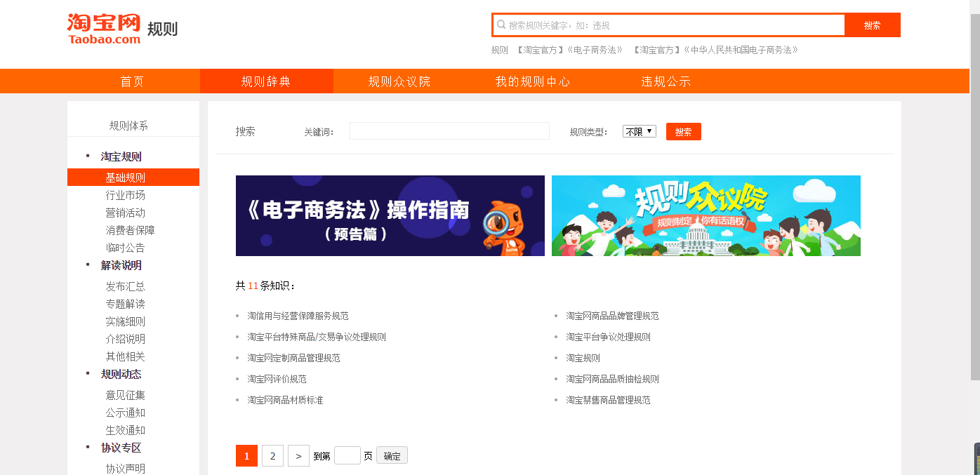Click the 搜索 button next to 规则类型
Screen dimensions: 980x475
[x=684, y=132]
